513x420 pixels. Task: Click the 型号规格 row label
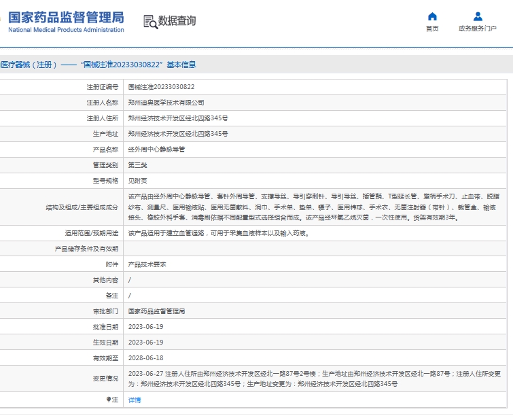click(x=106, y=181)
